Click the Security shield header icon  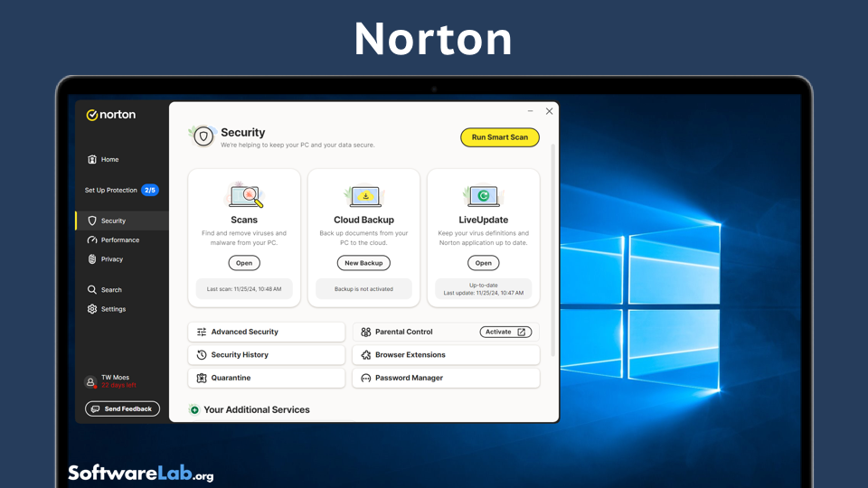[203, 136]
